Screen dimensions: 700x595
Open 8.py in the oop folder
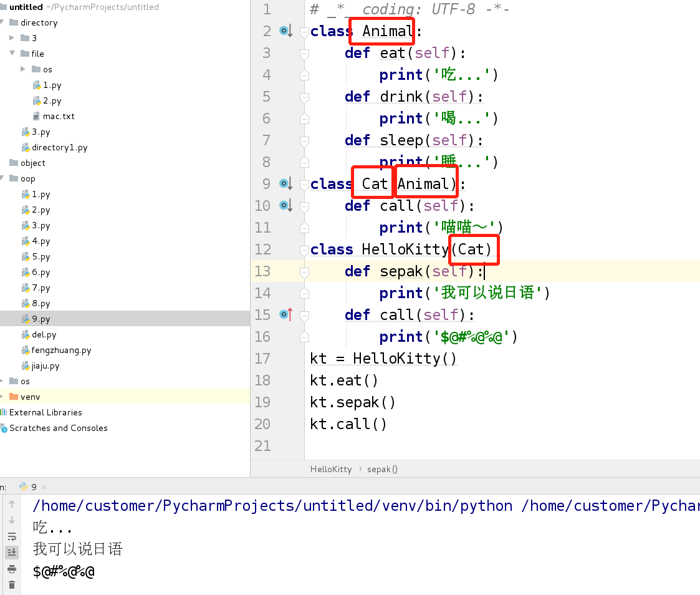pyautogui.click(x=36, y=303)
